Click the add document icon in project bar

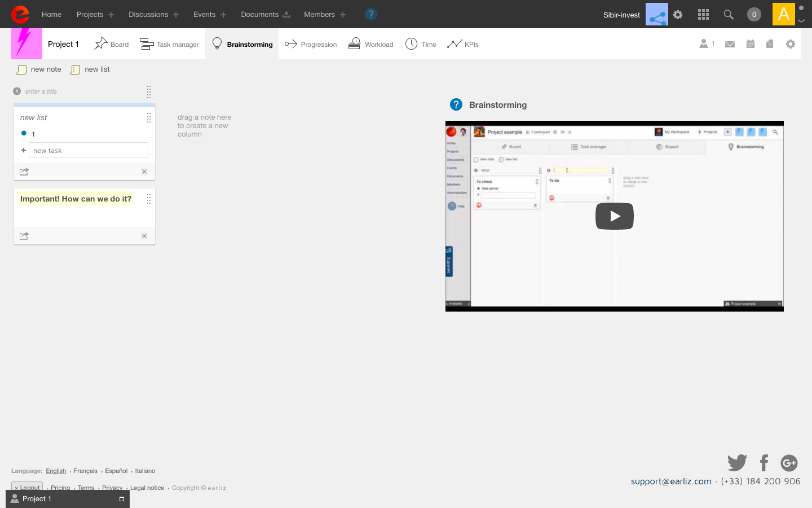(770, 44)
